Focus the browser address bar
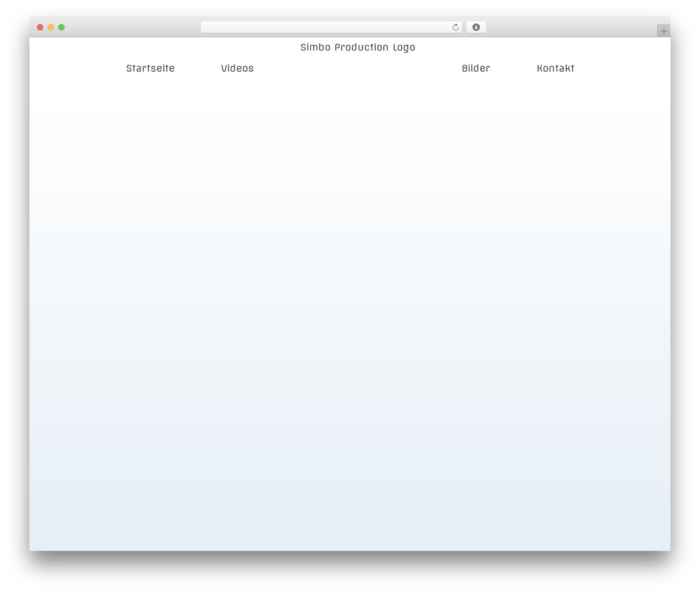The image size is (700, 593). [331, 27]
